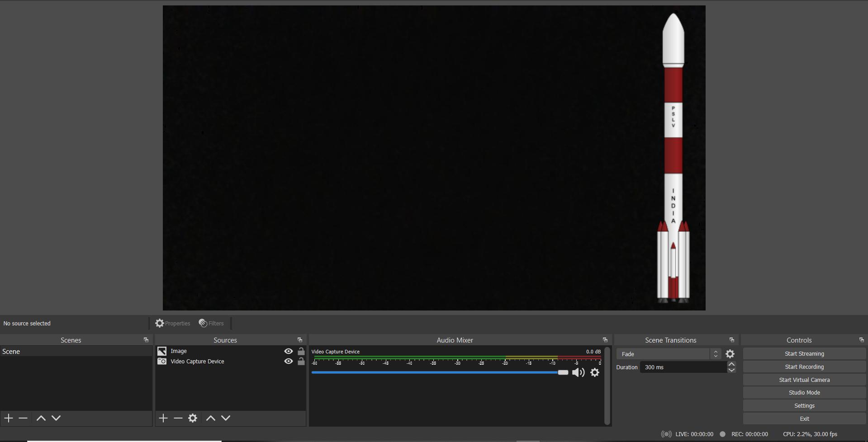The image size is (868, 442).
Task: Undock the Sources panel
Action: click(300, 340)
